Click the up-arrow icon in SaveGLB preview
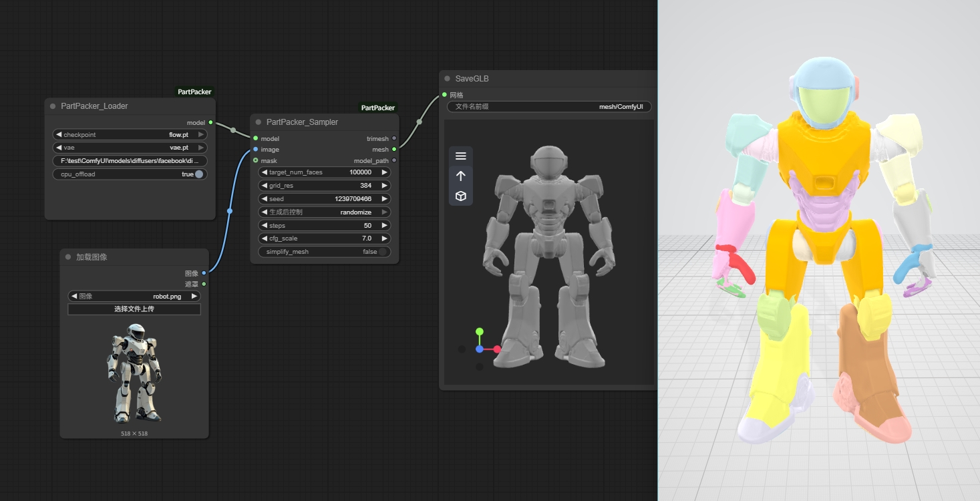This screenshot has height=501, width=980. (x=460, y=176)
